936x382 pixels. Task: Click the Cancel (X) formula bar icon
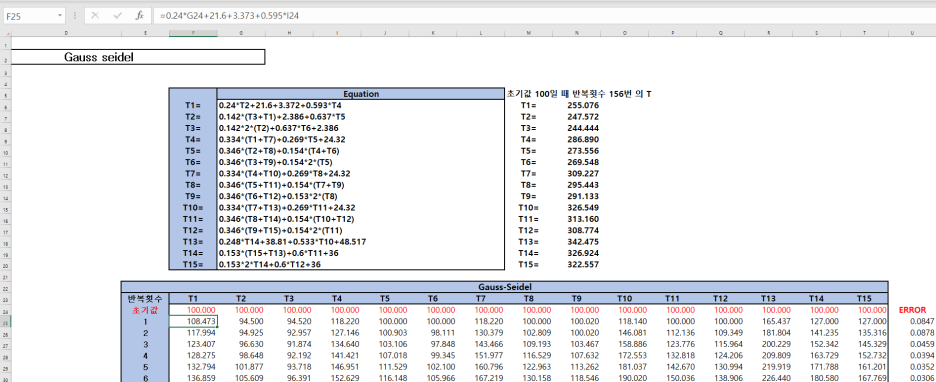click(x=95, y=16)
